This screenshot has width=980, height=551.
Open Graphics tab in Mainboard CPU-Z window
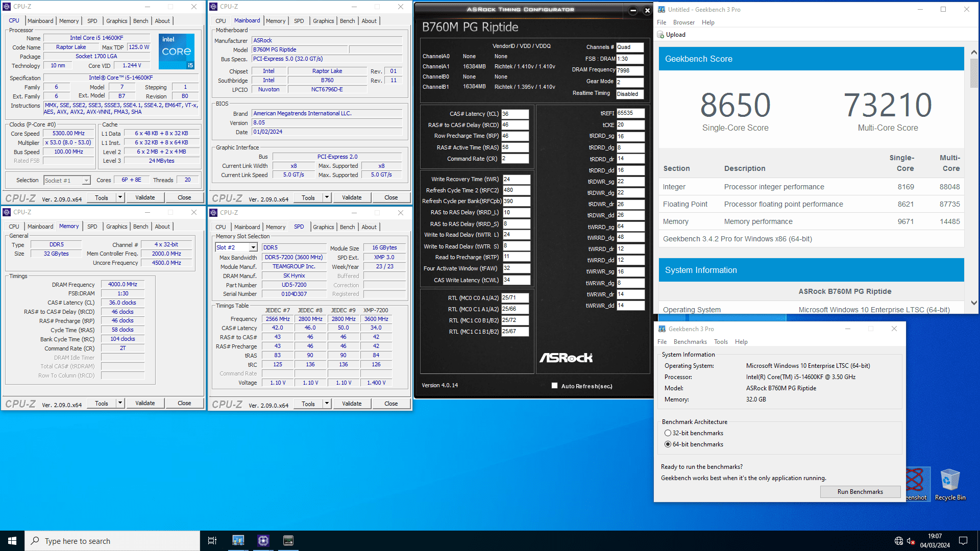(323, 21)
